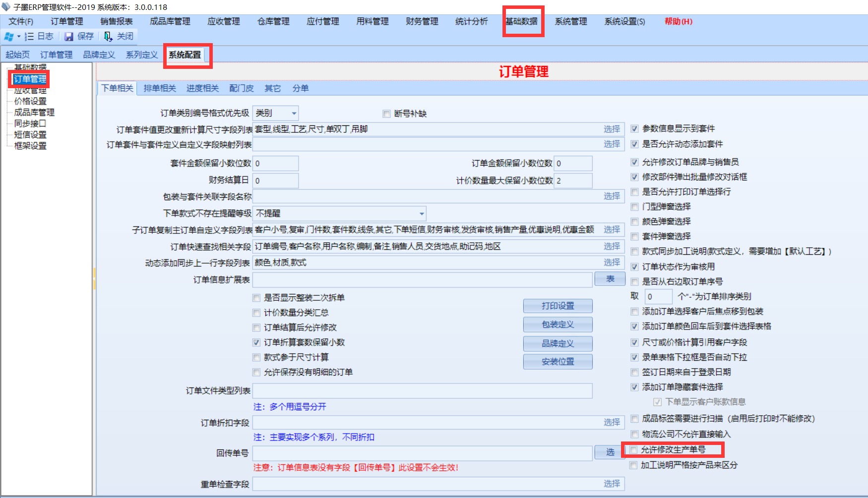Expand the 订单类别编号格式优先级 dropdown

click(x=294, y=113)
